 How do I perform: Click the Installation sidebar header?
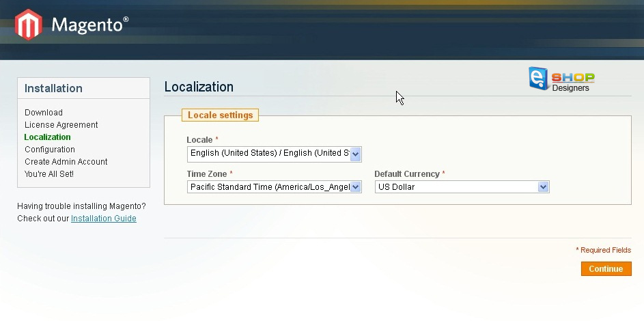pos(53,88)
